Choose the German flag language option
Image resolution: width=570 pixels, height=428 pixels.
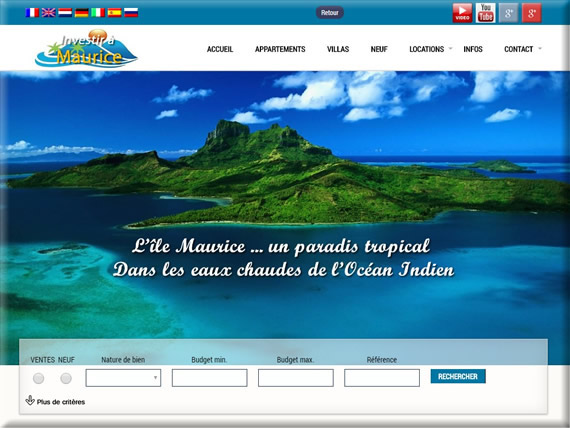(x=81, y=13)
